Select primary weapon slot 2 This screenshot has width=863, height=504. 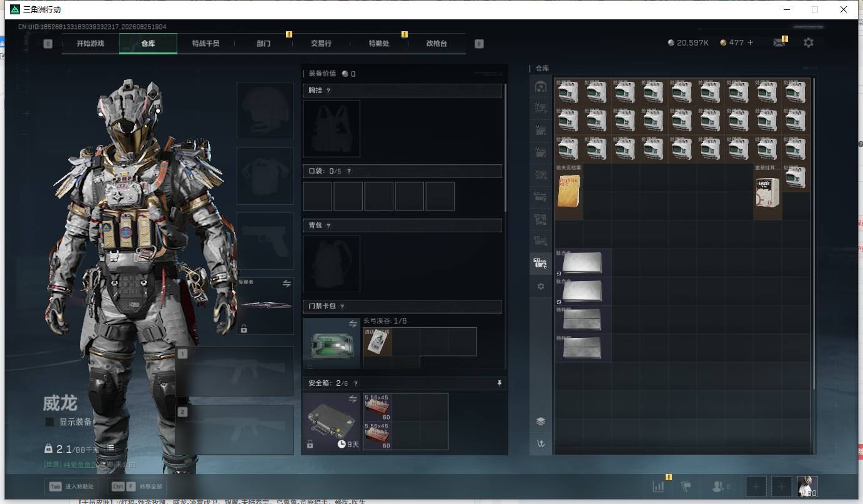[235, 430]
